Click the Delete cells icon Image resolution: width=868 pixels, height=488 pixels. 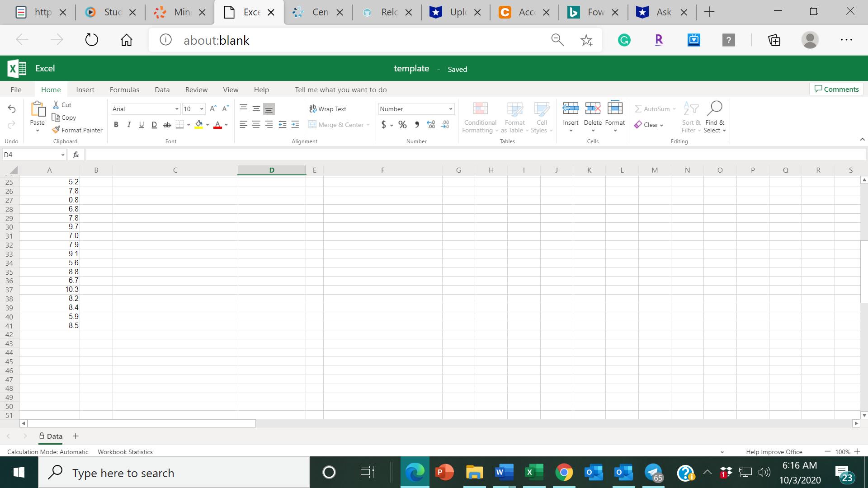click(593, 108)
